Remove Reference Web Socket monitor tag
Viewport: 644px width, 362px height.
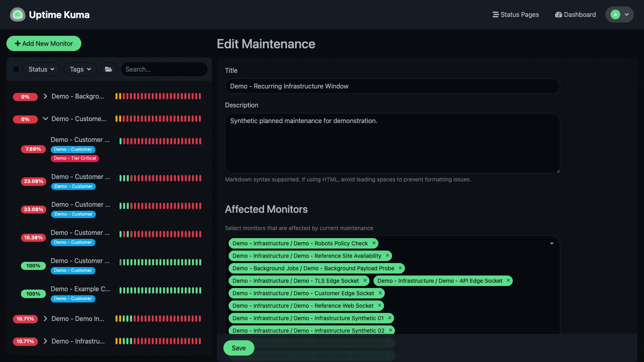point(380,305)
